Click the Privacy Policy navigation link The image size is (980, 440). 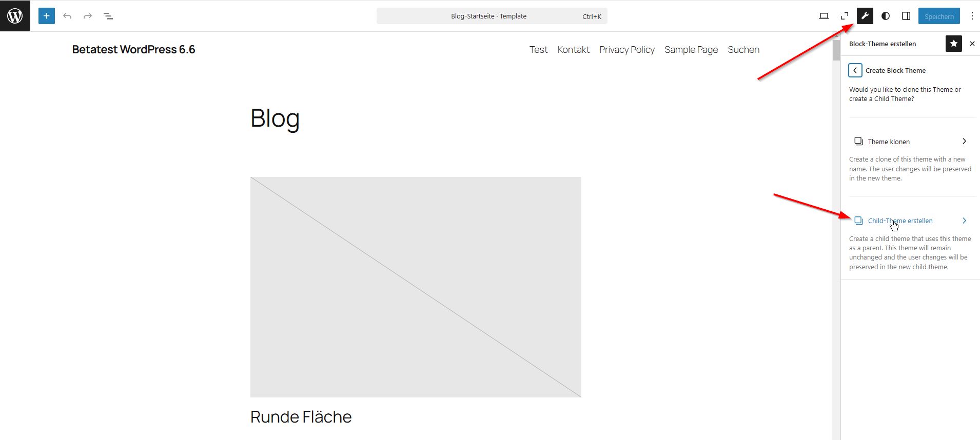627,50
